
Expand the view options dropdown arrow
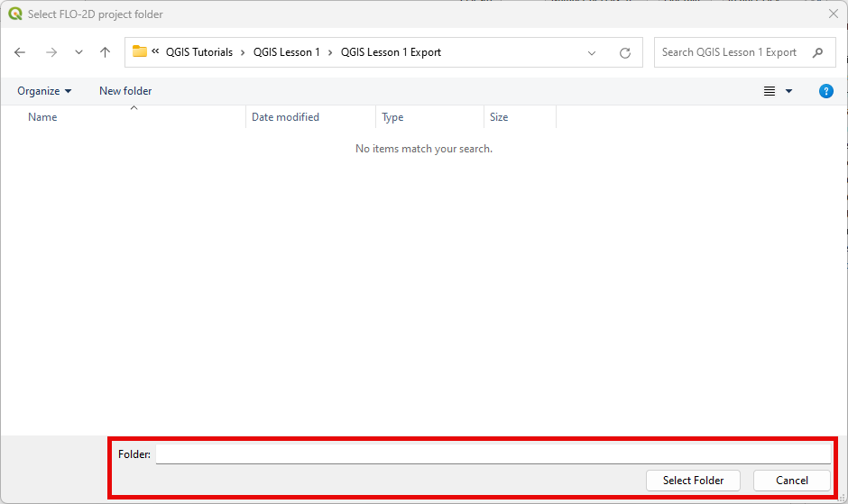pyautogui.click(x=789, y=91)
